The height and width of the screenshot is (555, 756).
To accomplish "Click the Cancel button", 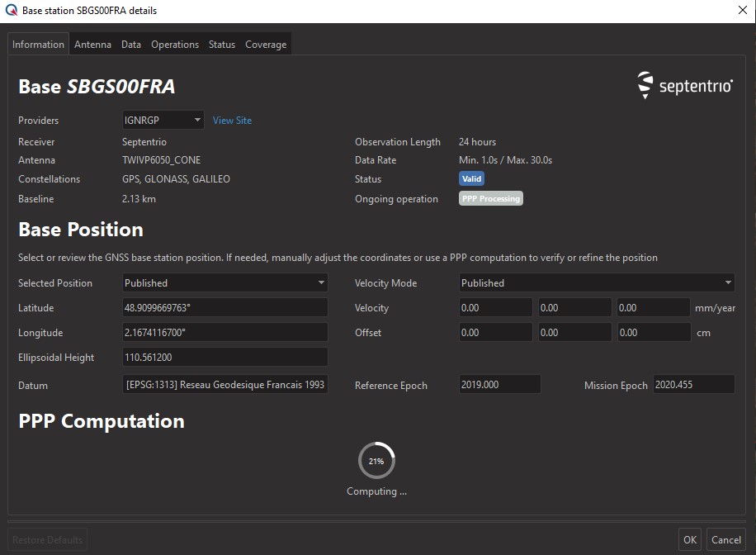I will tap(725, 539).
